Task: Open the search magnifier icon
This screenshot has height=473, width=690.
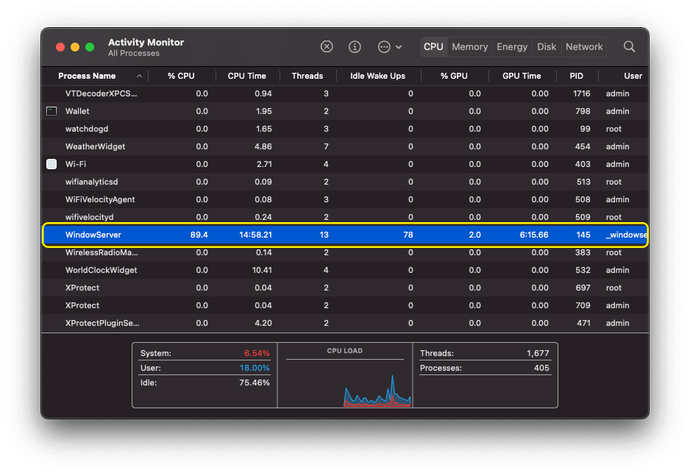Action: pos(629,47)
